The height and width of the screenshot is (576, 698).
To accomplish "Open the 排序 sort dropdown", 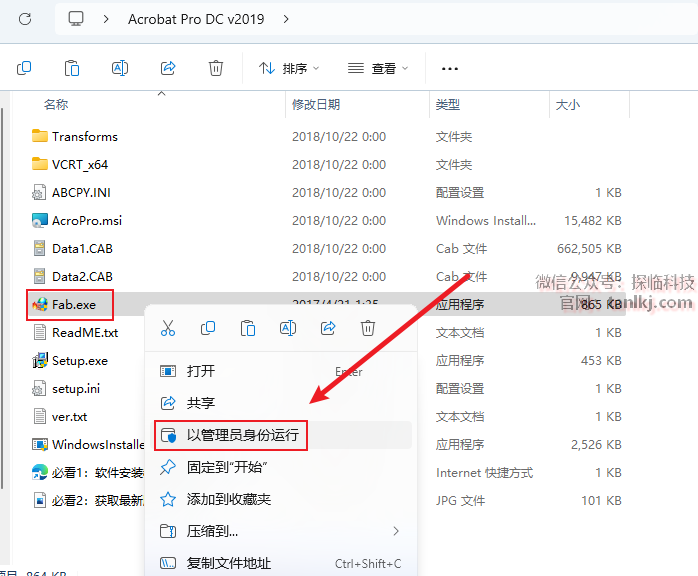I will pyautogui.click(x=289, y=69).
